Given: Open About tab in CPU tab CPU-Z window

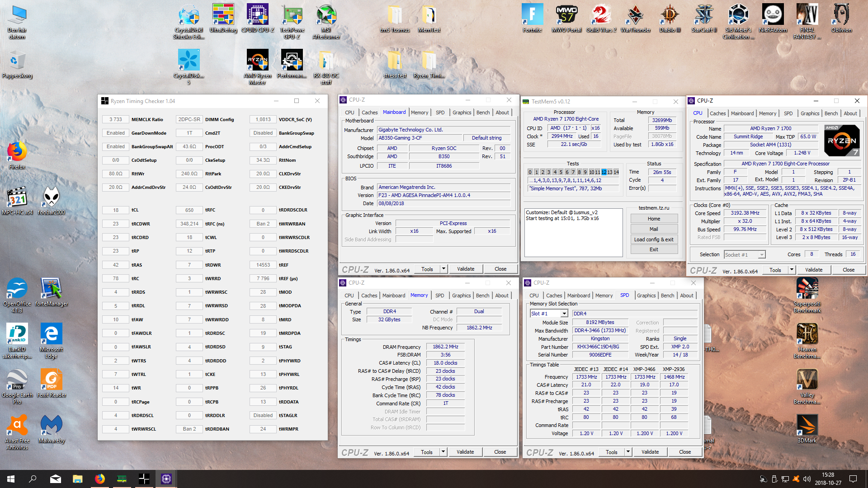Looking at the screenshot, I should pos(850,113).
